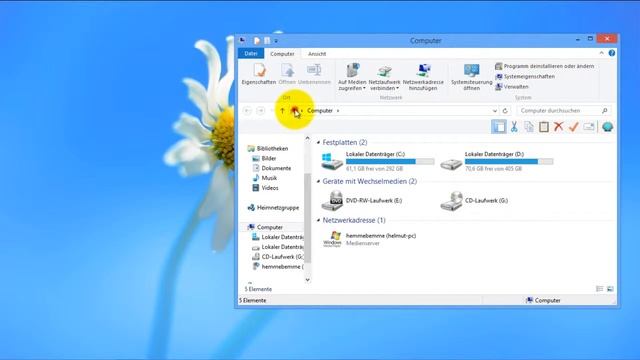Collapse Geräte mit Wechselmedien (2) group
The height and width of the screenshot is (360, 640).
click(x=318, y=181)
